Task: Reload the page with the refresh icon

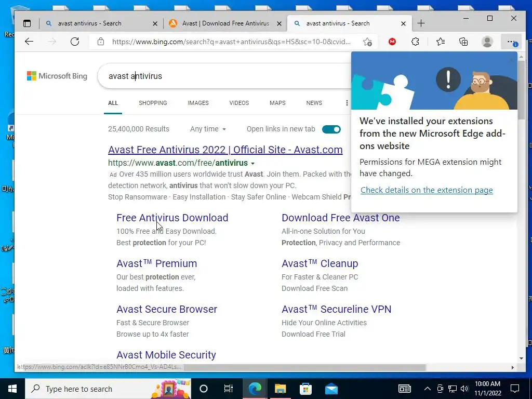Action: [x=75, y=42]
